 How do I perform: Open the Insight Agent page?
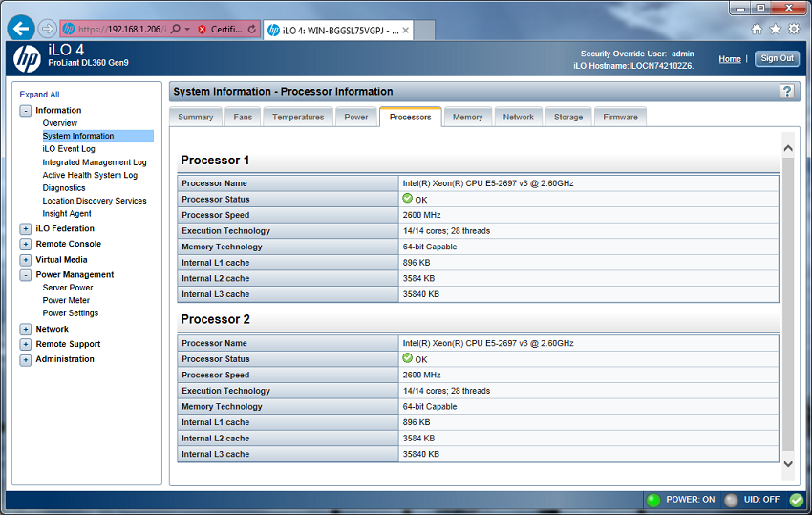coord(67,213)
